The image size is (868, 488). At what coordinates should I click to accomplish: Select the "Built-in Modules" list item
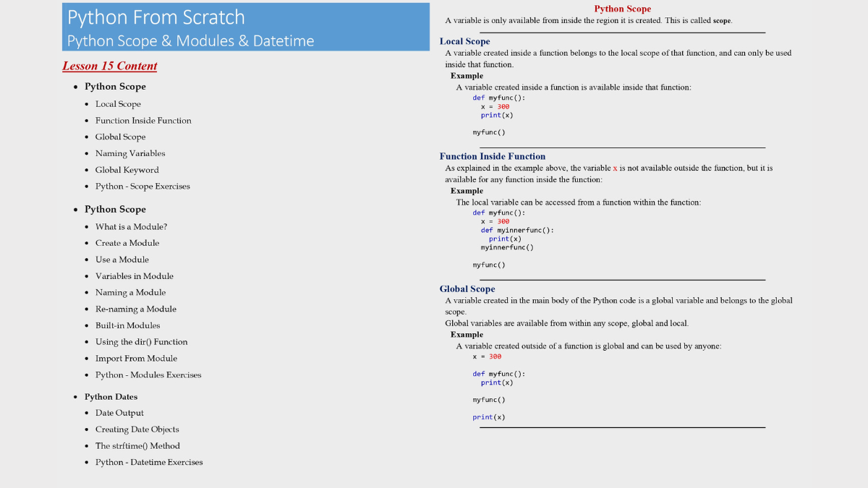(128, 325)
